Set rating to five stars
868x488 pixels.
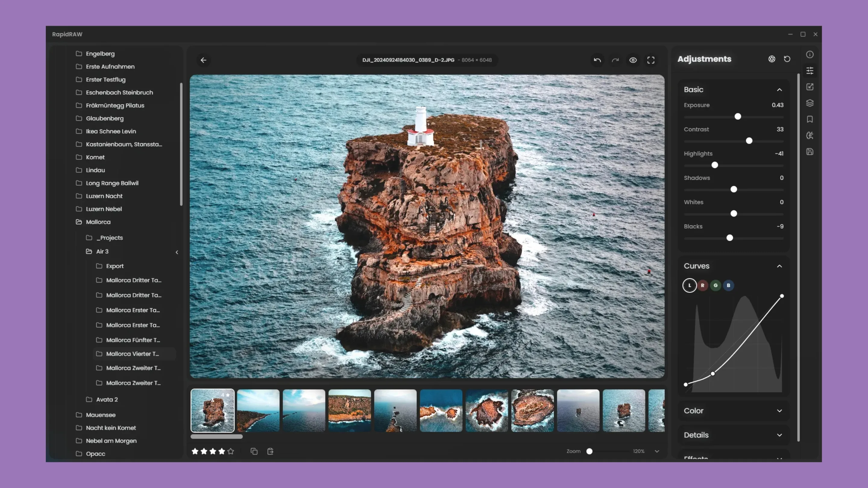click(x=231, y=451)
